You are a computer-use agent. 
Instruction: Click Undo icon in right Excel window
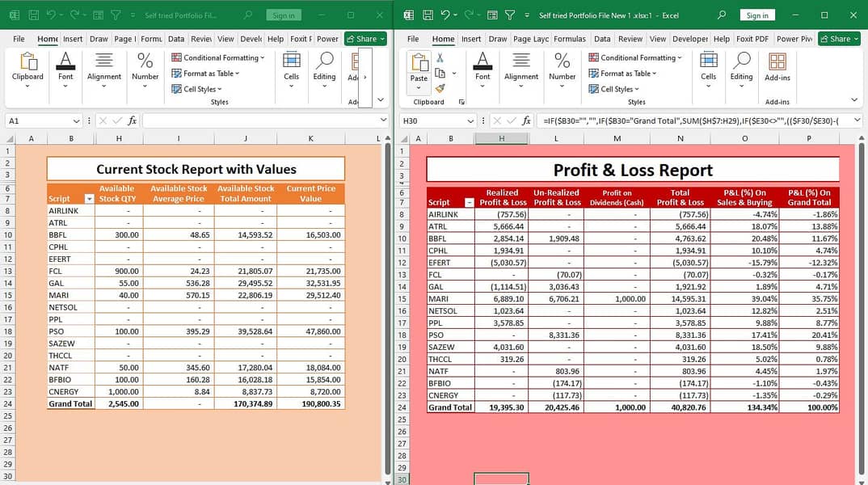pos(445,15)
